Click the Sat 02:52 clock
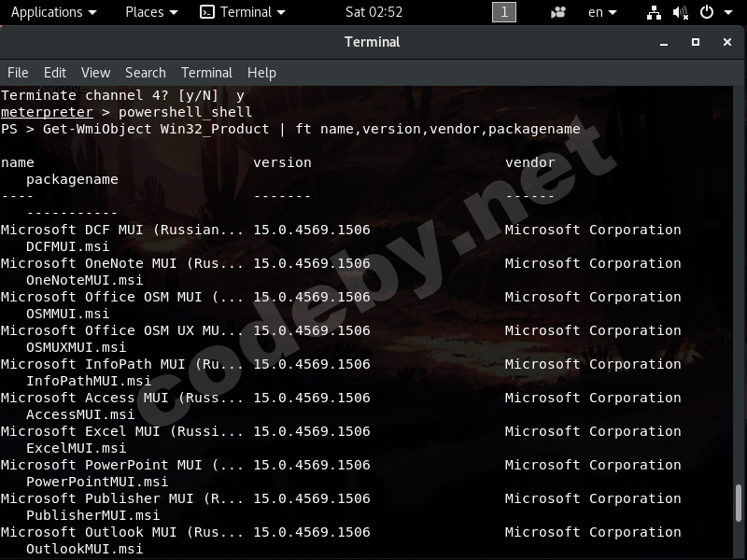The height and width of the screenshot is (560, 747). pos(373,12)
